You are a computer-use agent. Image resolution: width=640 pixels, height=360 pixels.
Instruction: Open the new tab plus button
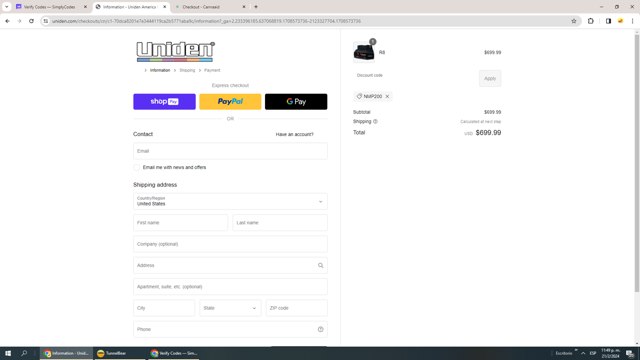(x=256, y=7)
